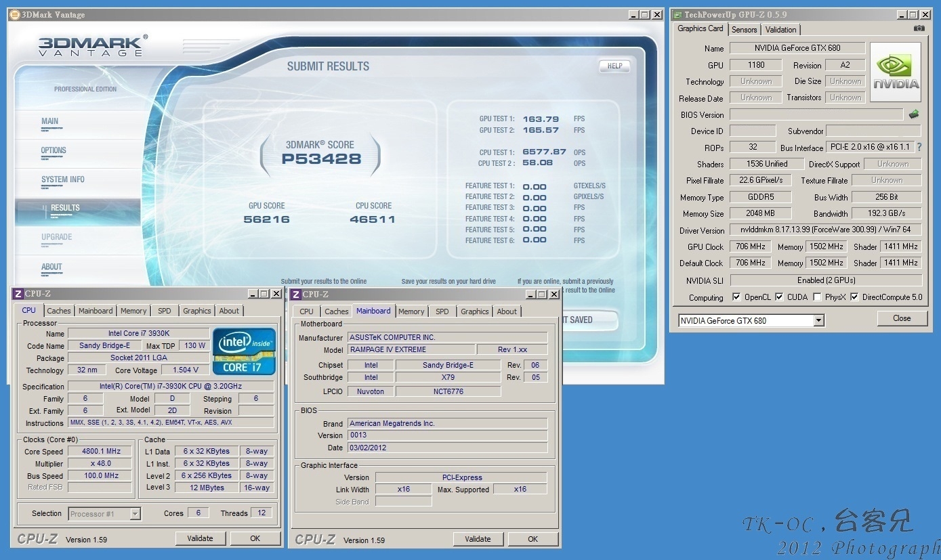Viewport: 941px width, 560px height.
Task: Click the Bus Interface question mark icon
Action: point(919,147)
